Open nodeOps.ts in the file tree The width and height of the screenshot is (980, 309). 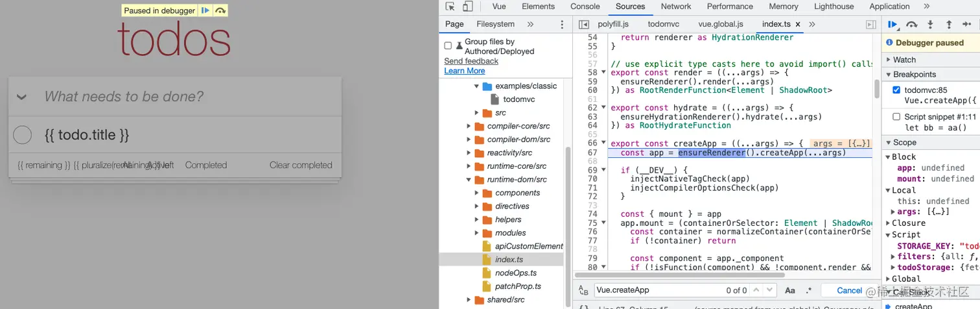tap(516, 273)
